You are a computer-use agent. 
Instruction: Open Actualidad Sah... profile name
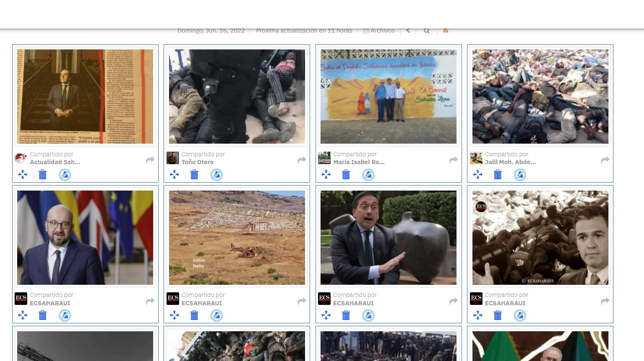pos(55,162)
